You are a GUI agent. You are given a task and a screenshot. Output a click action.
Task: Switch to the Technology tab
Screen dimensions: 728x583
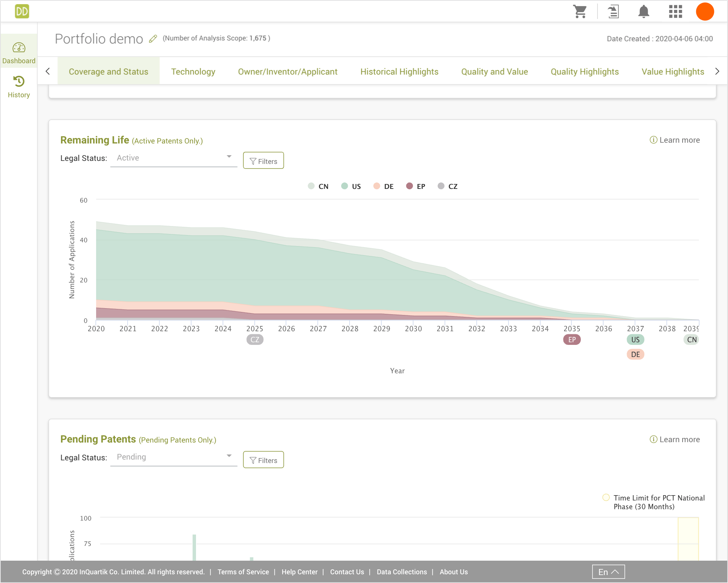tap(193, 72)
